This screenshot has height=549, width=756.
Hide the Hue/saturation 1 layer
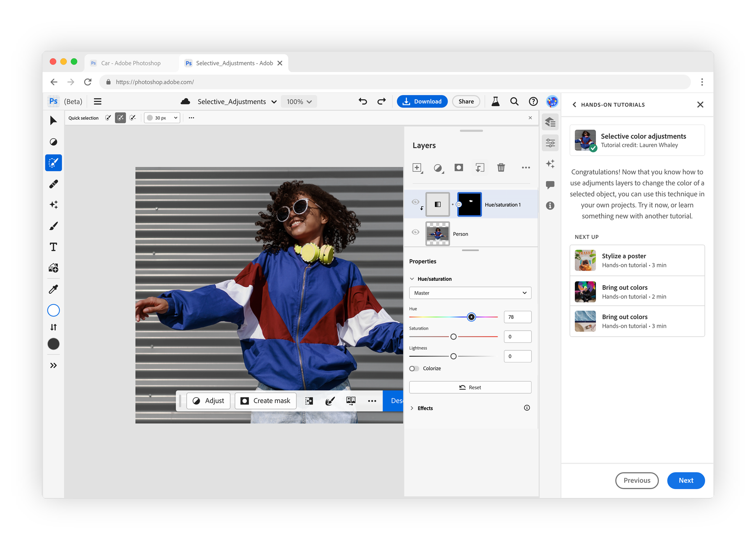415,202
